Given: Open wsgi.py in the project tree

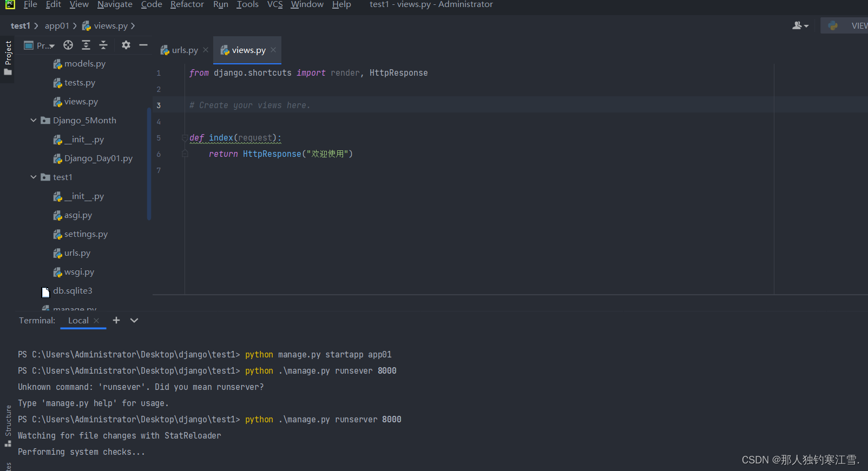Looking at the screenshot, I should click(74, 272).
